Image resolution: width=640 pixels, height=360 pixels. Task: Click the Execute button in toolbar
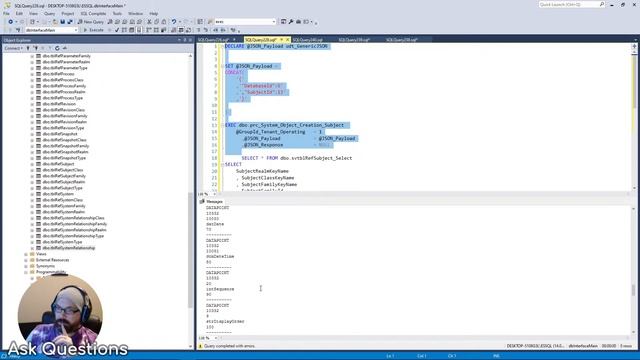click(93, 30)
